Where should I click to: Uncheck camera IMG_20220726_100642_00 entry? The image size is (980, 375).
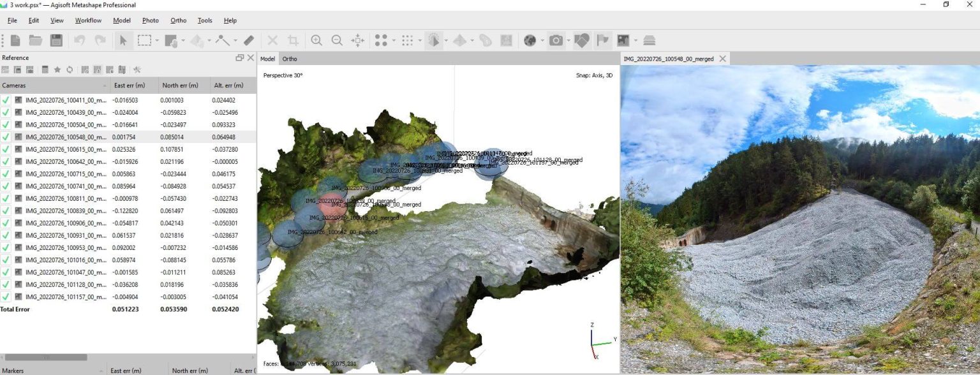(x=5, y=161)
